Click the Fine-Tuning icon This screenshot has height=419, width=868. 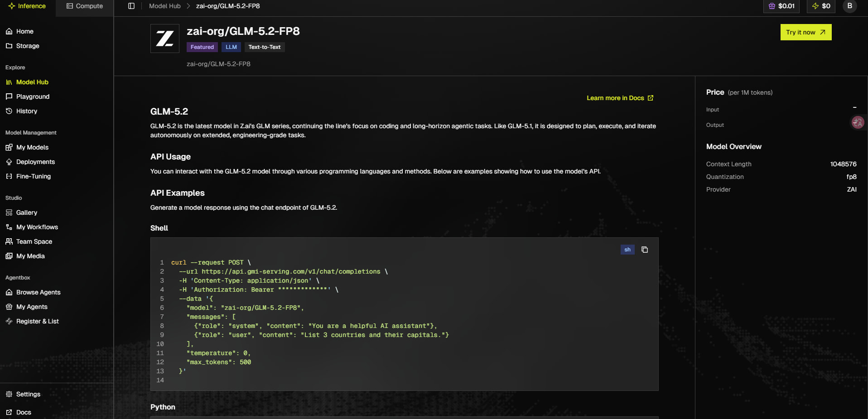(x=9, y=176)
